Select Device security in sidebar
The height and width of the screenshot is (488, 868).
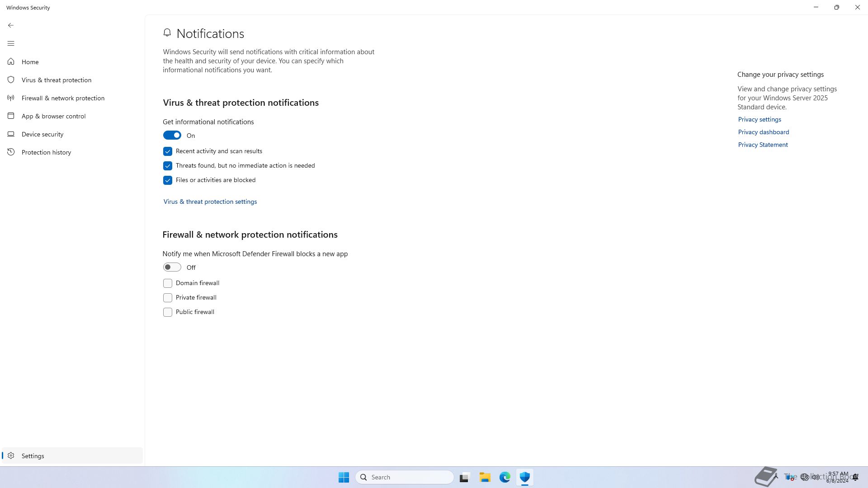click(x=42, y=134)
